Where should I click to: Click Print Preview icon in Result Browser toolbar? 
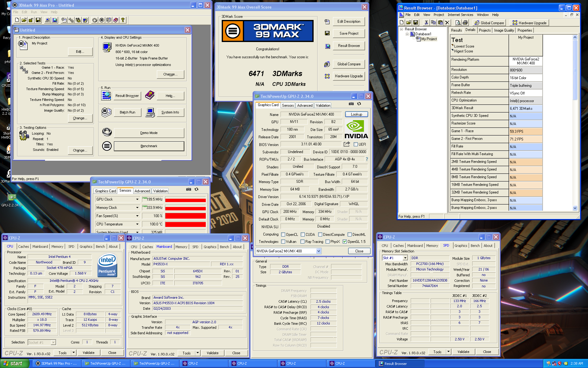pos(458,22)
